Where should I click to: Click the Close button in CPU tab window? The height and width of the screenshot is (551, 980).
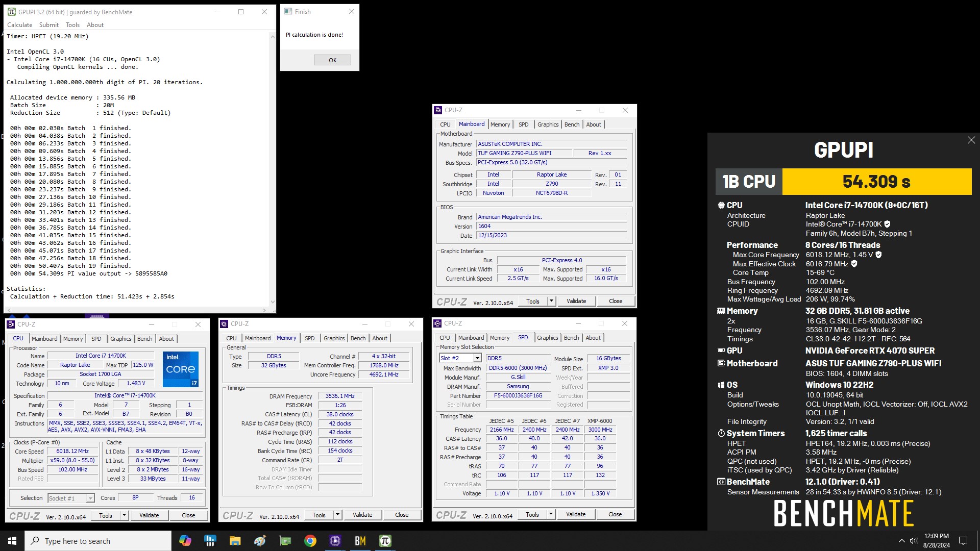point(188,515)
